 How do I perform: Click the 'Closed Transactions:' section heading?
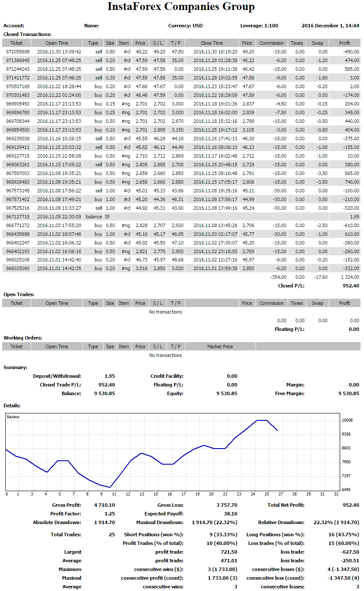pos(27,34)
